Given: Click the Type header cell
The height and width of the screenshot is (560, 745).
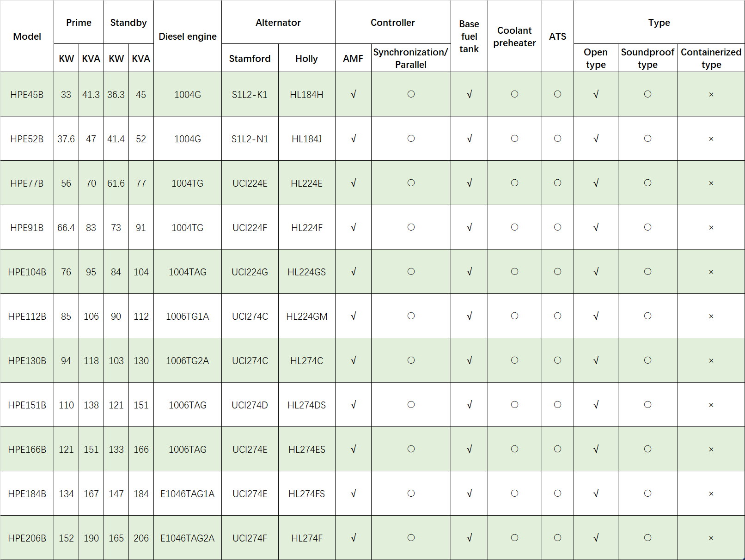Looking at the screenshot, I should [x=659, y=22].
